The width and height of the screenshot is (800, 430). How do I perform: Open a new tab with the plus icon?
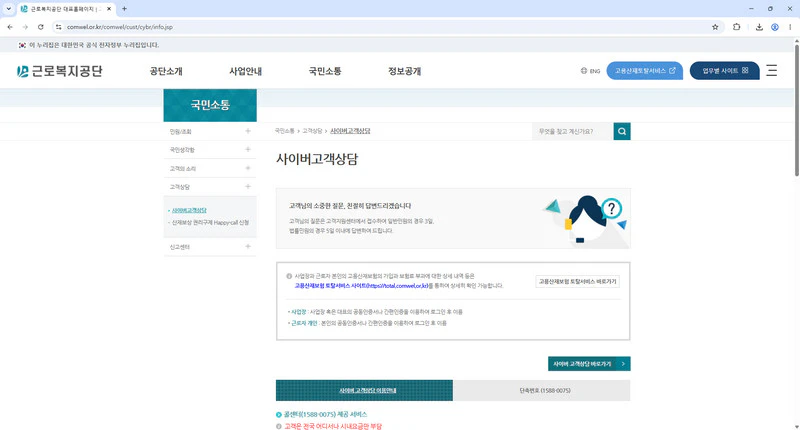point(124,9)
